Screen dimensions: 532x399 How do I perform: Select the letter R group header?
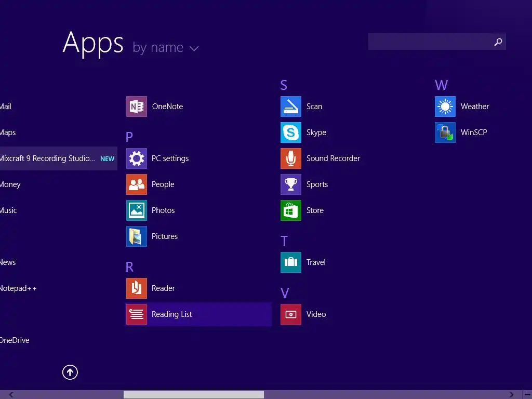point(129,267)
